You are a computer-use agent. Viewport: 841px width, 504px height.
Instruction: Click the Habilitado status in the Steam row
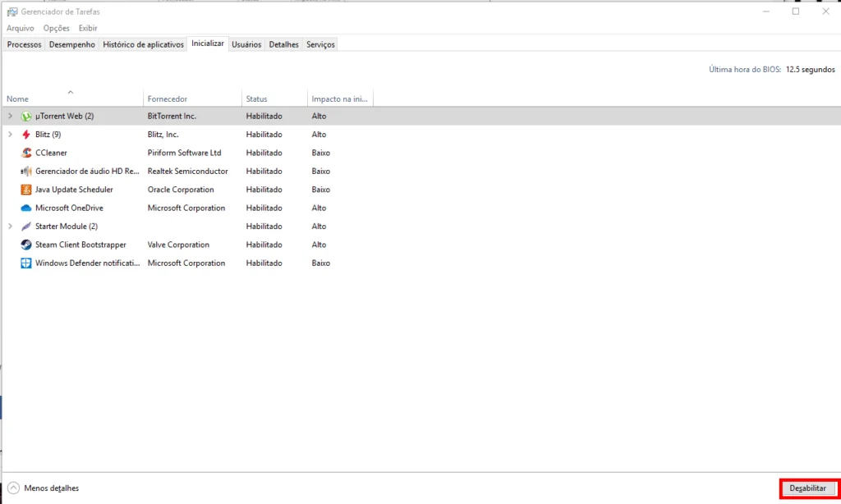click(264, 245)
